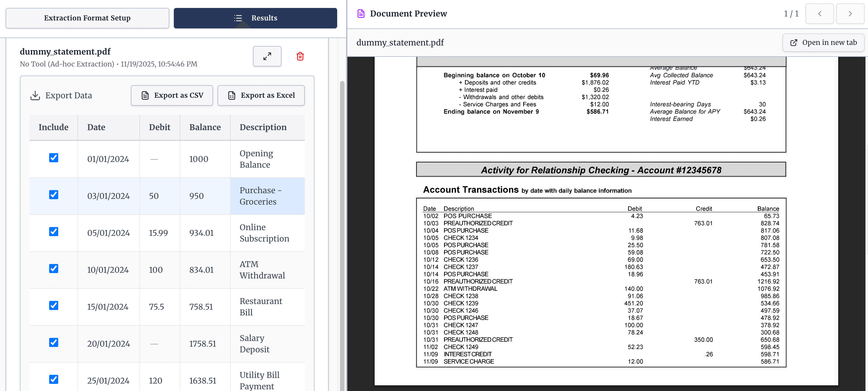Click the Include column header

[54, 127]
